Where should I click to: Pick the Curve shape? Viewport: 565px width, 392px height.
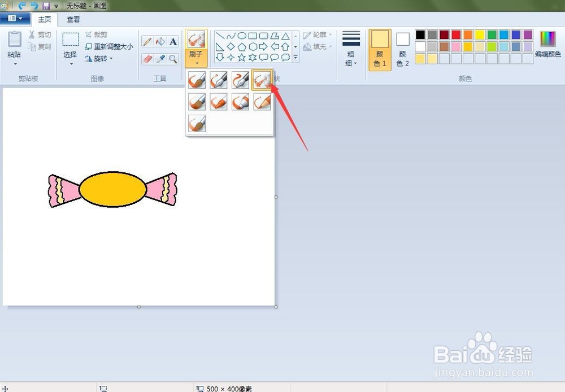point(231,36)
